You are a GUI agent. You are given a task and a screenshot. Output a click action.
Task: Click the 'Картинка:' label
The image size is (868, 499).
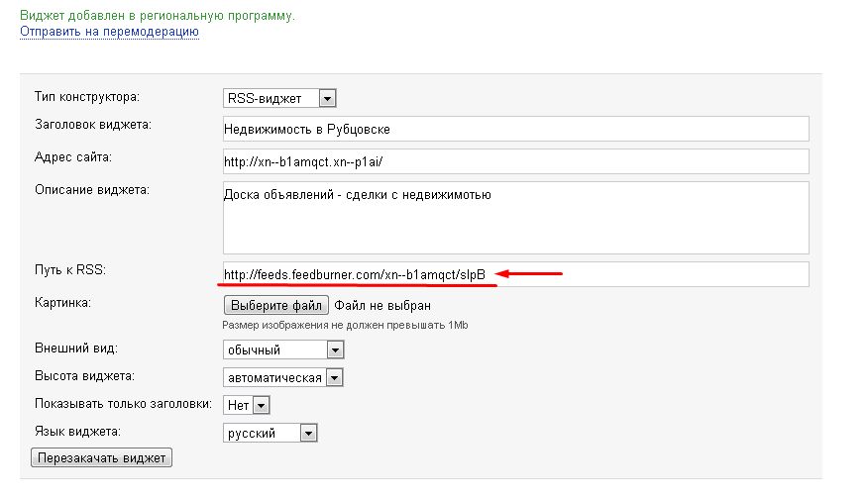(x=62, y=303)
